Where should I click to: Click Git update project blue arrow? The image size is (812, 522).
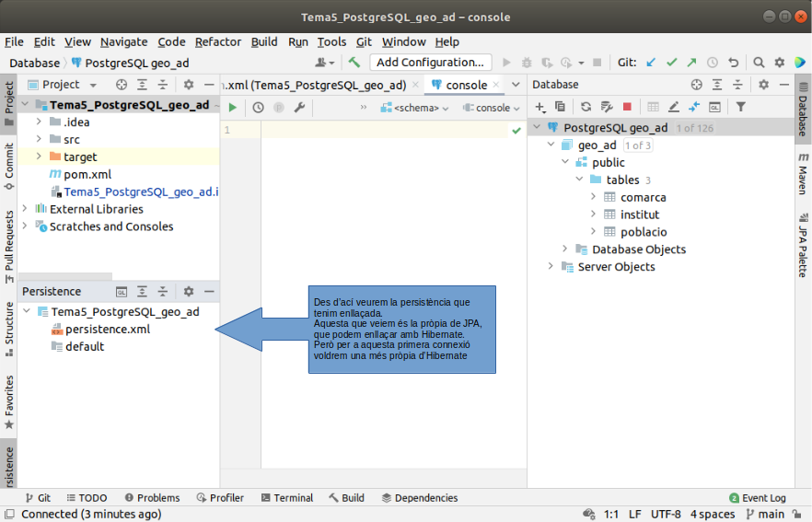pyautogui.click(x=651, y=63)
